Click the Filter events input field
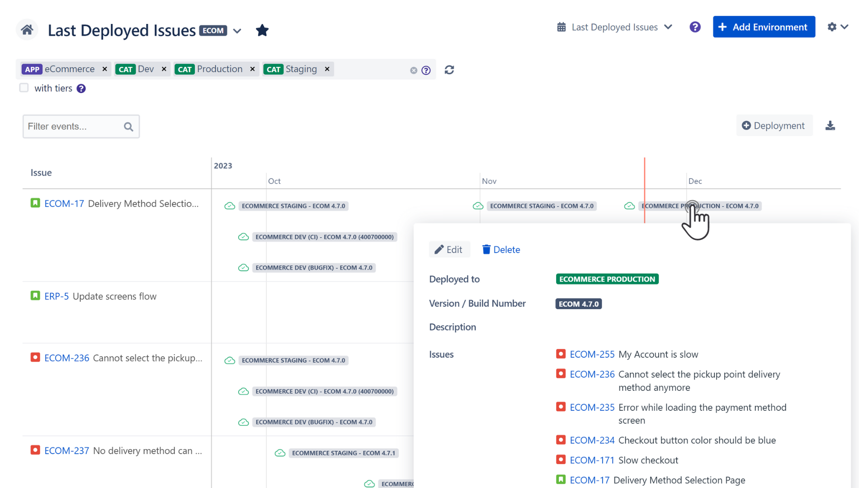Image resolution: width=868 pixels, height=488 pixels. 72,127
